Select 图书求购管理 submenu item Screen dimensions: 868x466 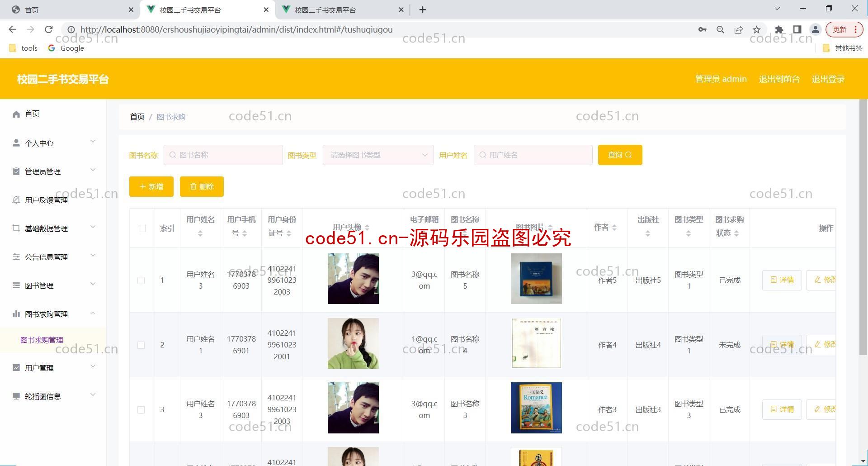click(x=42, y=340)
